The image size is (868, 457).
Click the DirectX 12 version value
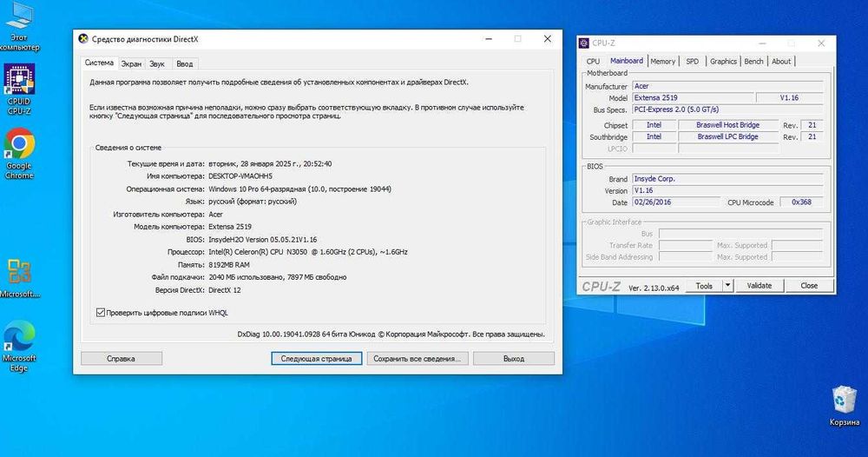[224, 289]
